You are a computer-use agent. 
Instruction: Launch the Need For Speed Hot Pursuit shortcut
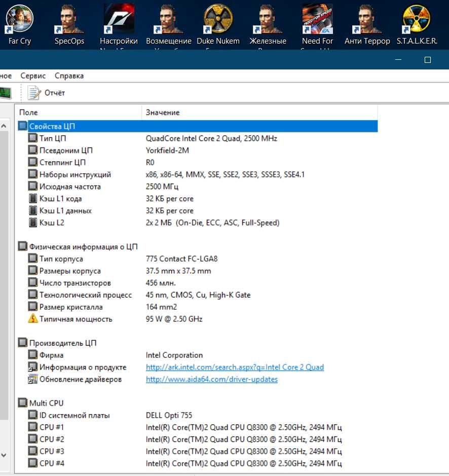[x=318, y=26]
